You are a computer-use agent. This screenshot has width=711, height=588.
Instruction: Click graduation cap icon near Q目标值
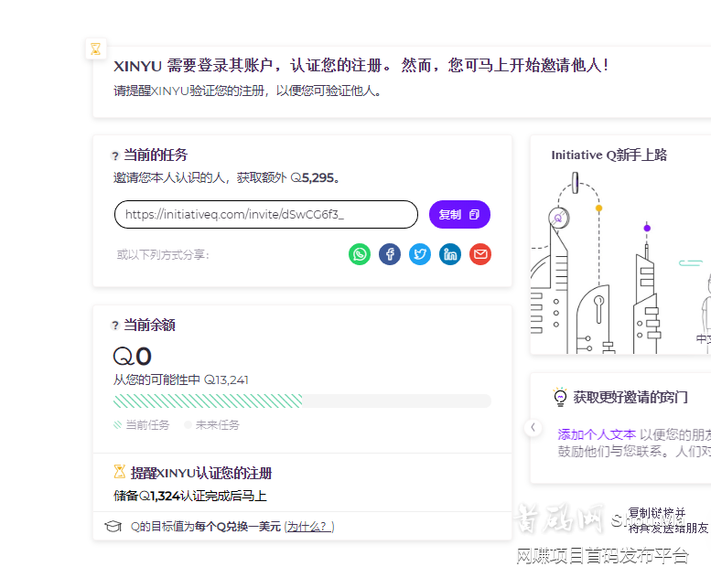point(113,527)
